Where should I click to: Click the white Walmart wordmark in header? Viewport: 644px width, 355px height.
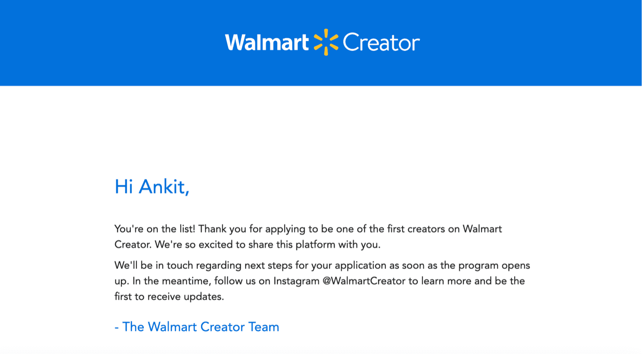pos(267,42)
